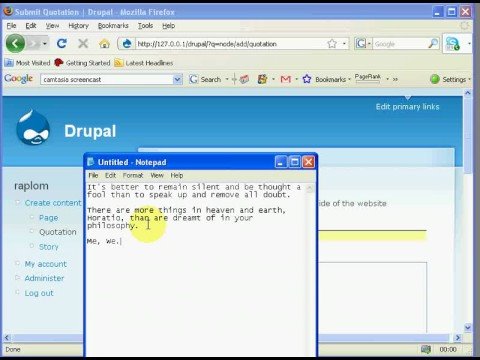480x360 pixels.
Task: Click status bar network icon
Action: click(426, 349)
